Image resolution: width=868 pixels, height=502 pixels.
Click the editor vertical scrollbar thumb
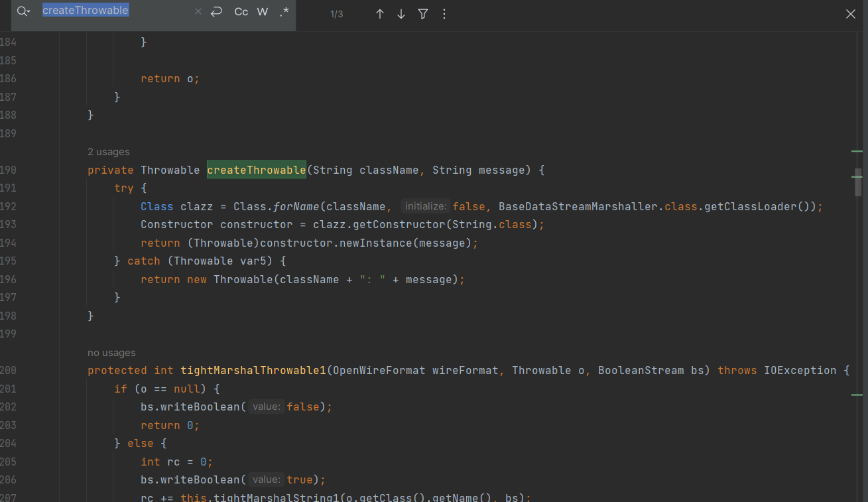tap(858, 182)
